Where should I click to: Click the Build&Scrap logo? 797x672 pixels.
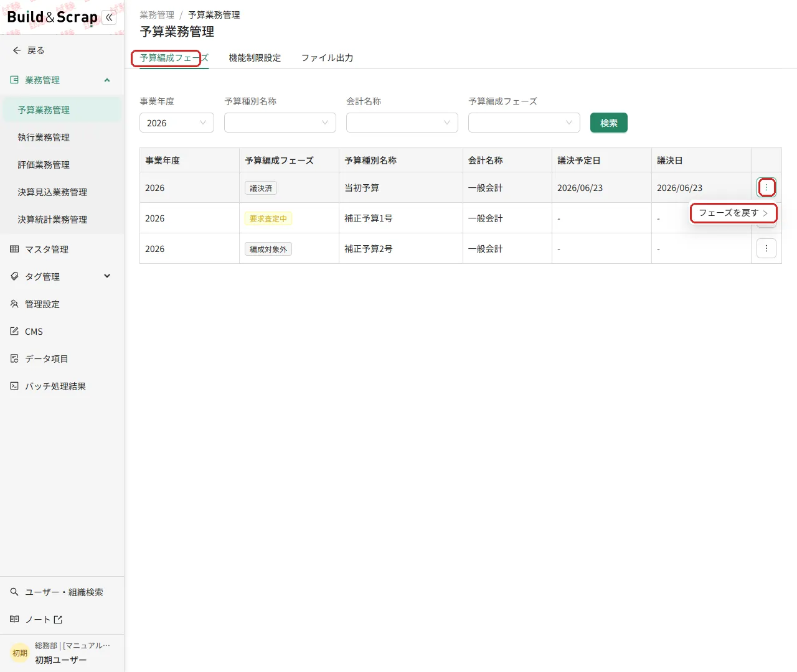pos(52,17)
